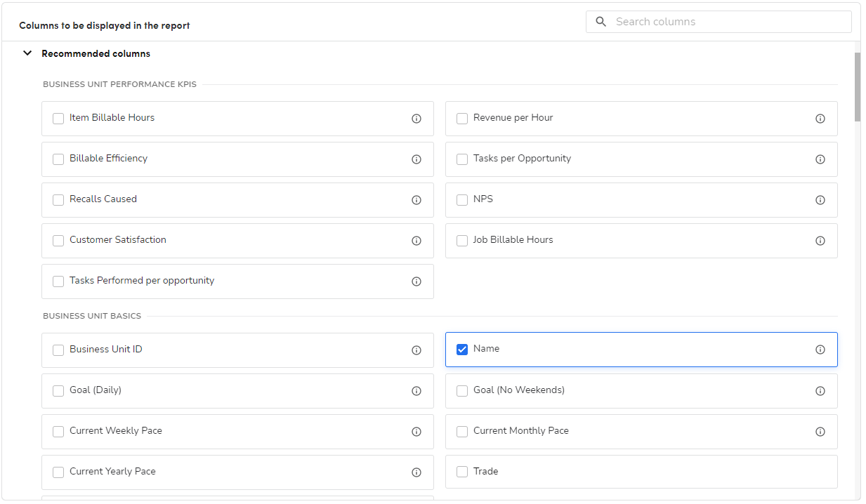Image resolution: width=866 pixels, height=504 pixels.
Task: Show info for Tasks per Opportunity
Action: coord(820,159)
